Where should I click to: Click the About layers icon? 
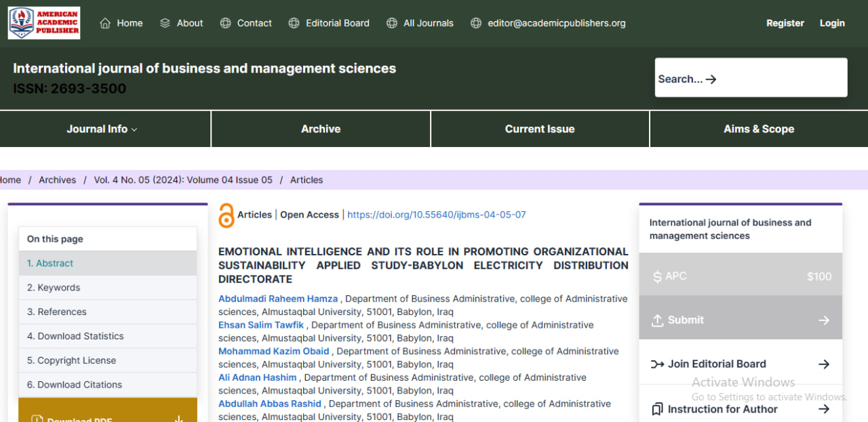tap(165, 23)
